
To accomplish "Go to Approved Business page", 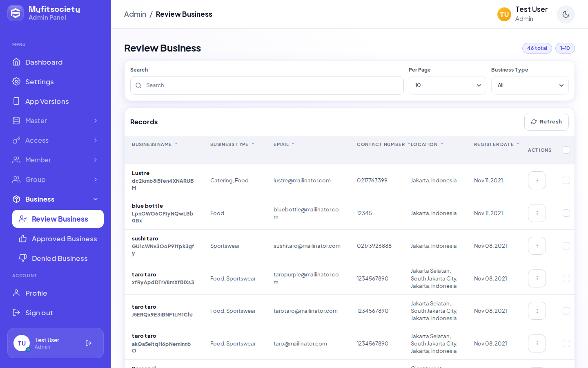I will click(58, 239).
